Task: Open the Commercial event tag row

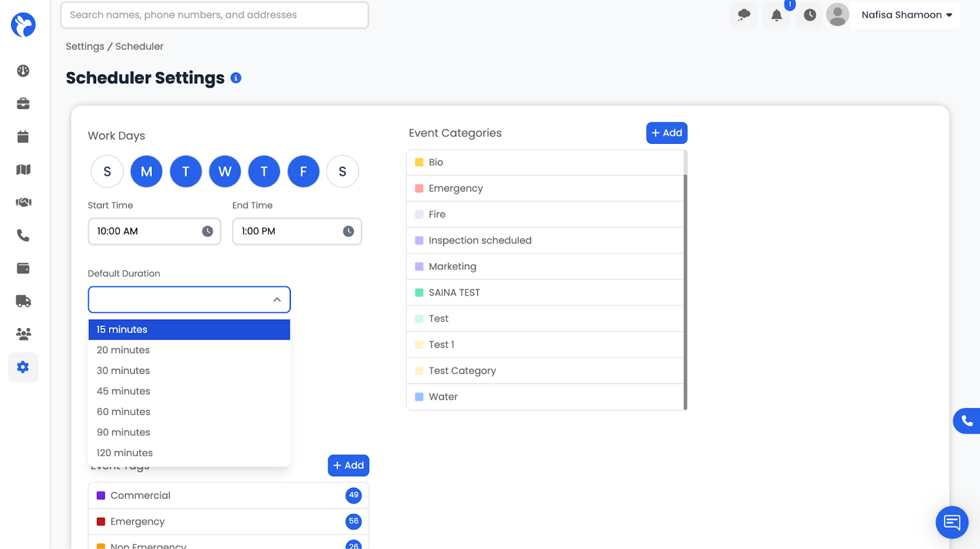Action: tap(228, 496)
